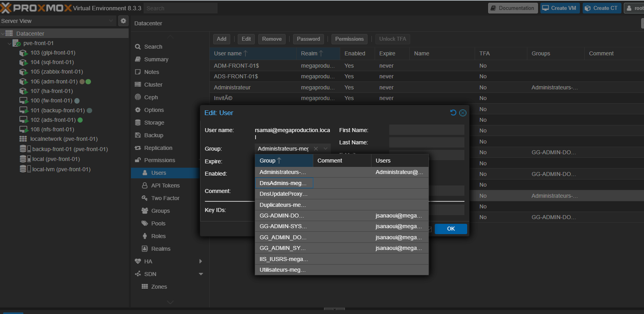Clear the Group field with the X icon
This screenshot has width=644, height=314.
[x=316, y=149]
